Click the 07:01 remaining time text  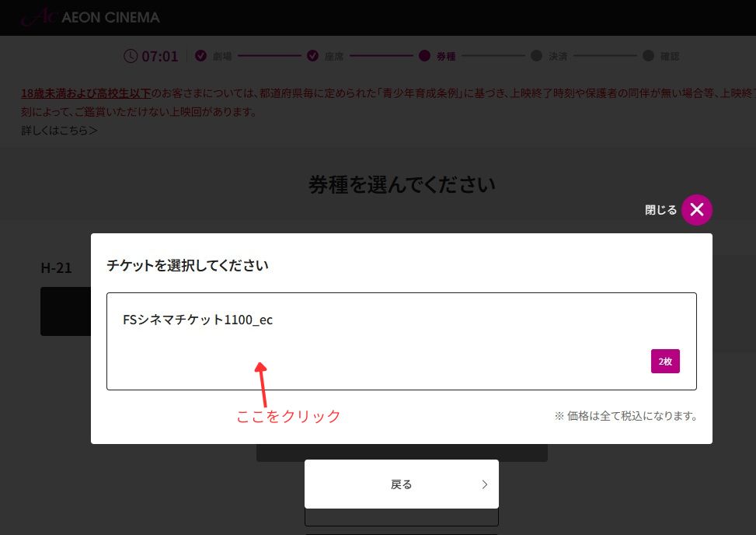160,56
